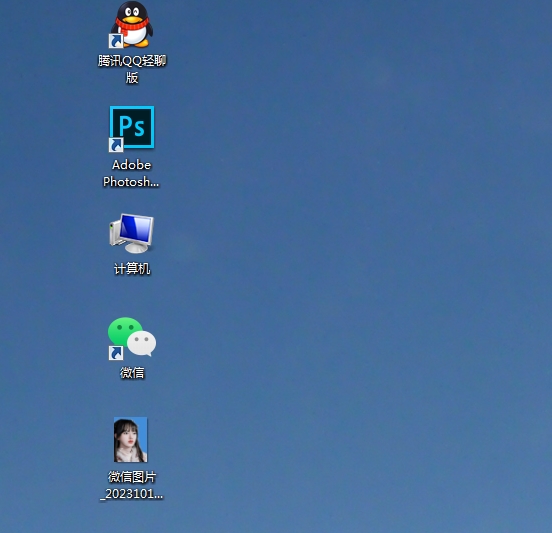Click the 微信 label text
552x533 pixels.
point(132,372)
